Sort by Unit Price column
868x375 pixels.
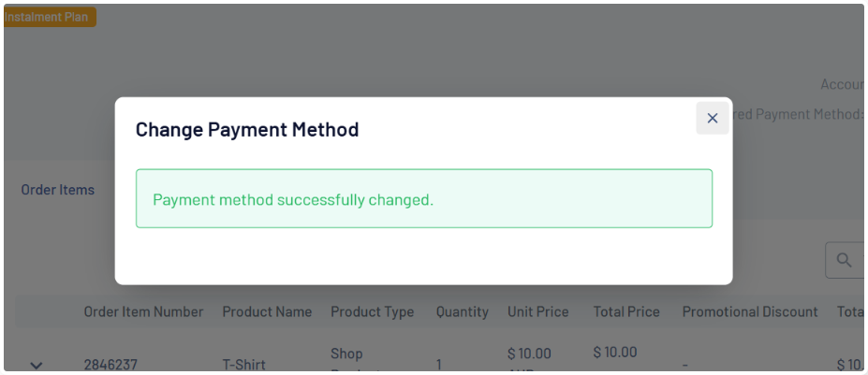point(537,311)
